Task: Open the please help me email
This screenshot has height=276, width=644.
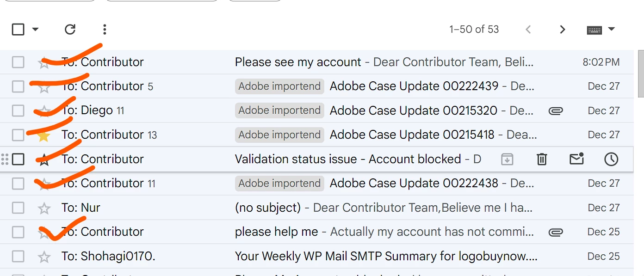Action: [x=277, y=232]
